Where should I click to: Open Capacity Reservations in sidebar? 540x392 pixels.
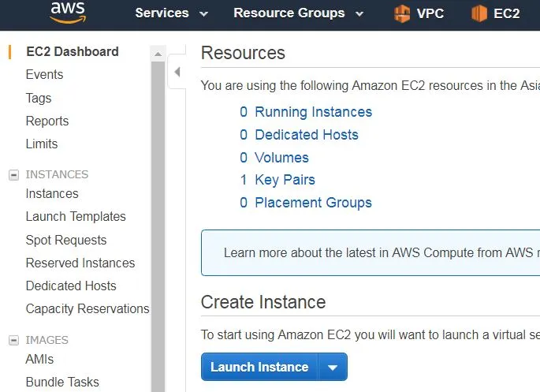click(88, 309)
